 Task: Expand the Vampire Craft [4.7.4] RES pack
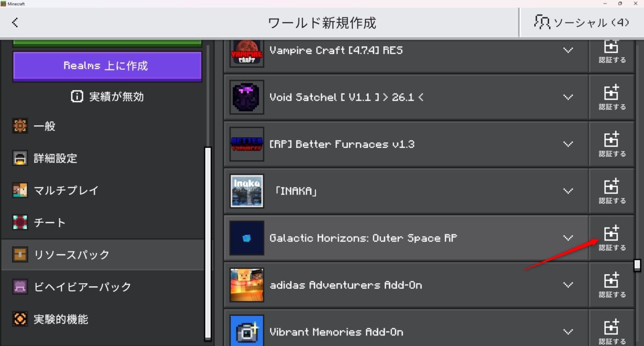click(x=568, y=50)
